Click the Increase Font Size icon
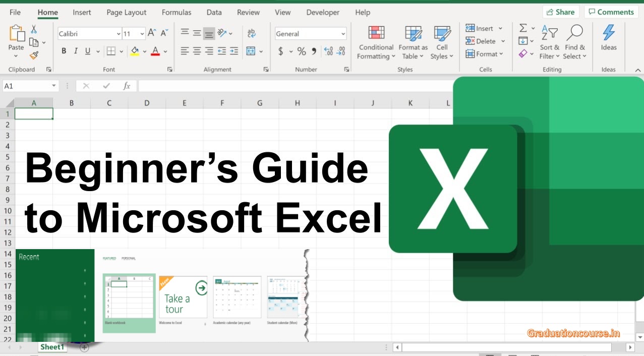Viewport: 644px width, 356px height. (x=152, y=33)
